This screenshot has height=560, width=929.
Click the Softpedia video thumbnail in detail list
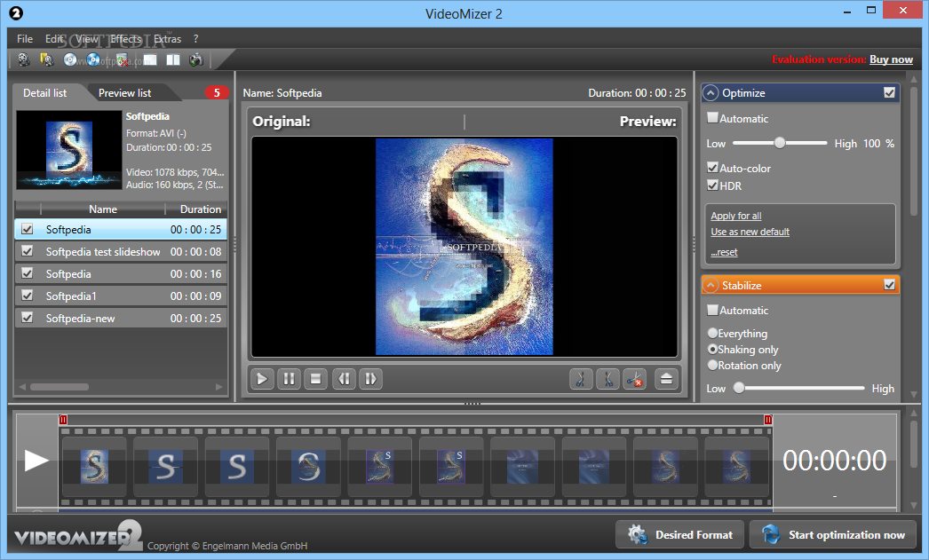[x=69, y=150]
